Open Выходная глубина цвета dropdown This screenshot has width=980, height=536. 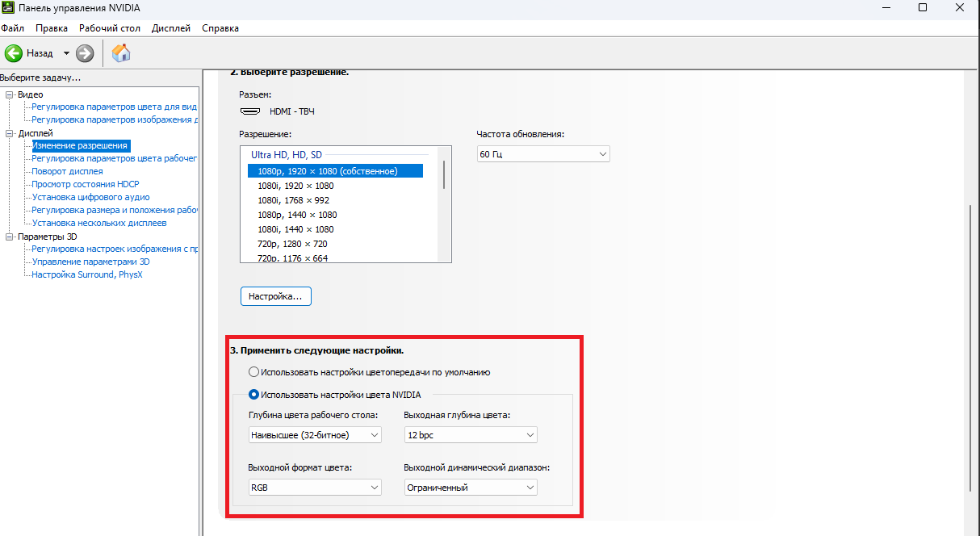coord(471,435)
